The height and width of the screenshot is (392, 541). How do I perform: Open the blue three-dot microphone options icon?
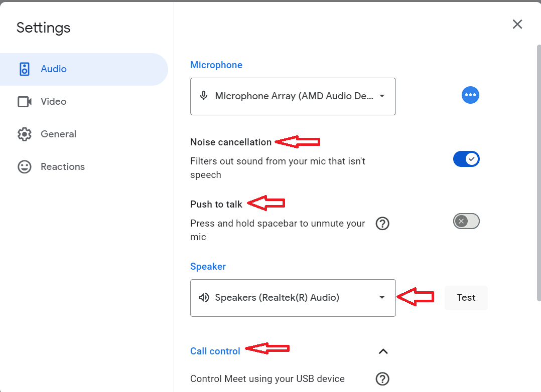click(470, 95)
